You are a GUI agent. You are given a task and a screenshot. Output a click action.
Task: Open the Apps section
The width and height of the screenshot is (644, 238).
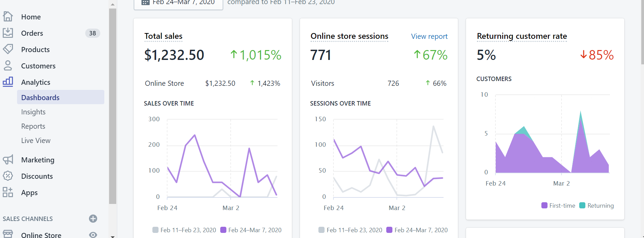tap(29, 192)
